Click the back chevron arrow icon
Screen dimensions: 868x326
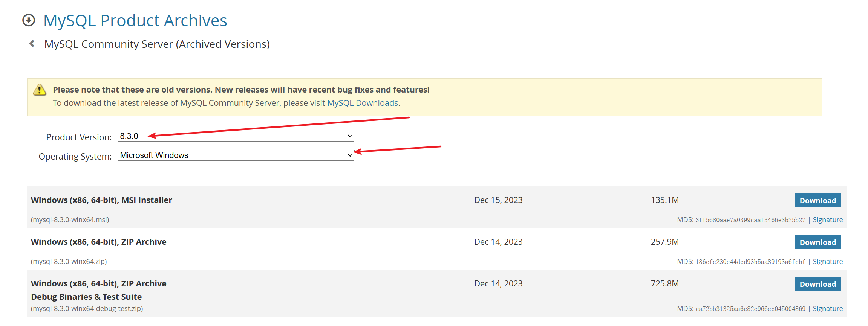point(32,44)
